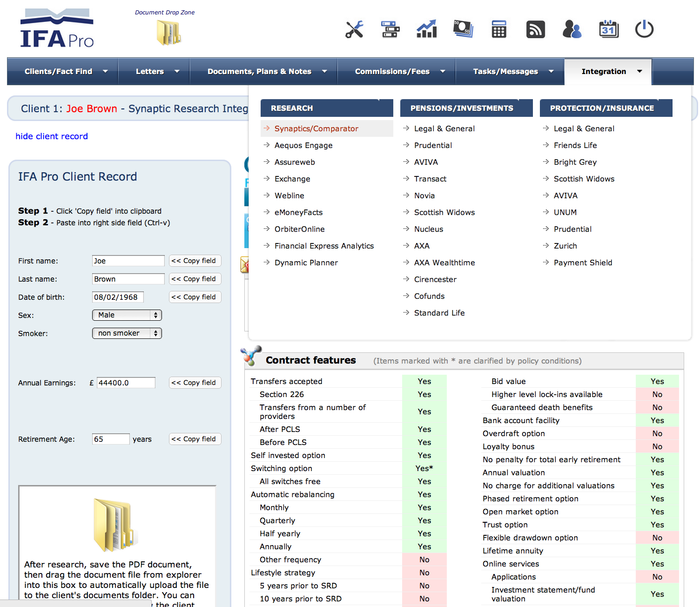Open the bar chart statistics icon

click(x=426, y=29)
